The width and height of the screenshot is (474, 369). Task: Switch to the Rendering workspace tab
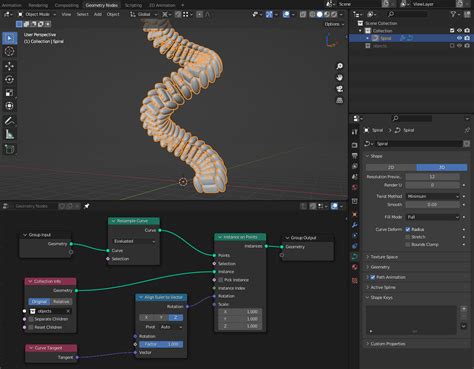click(38, 5)
